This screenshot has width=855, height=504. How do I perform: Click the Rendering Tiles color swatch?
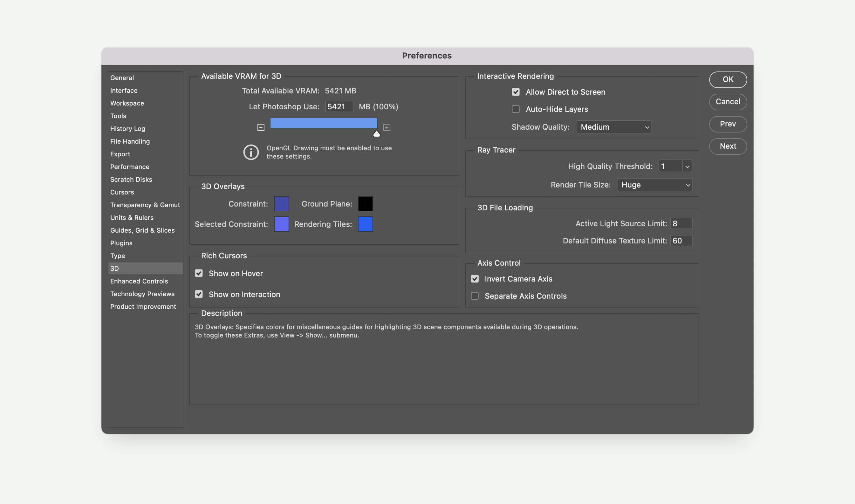pyautogui.click(x=366, y=224)
